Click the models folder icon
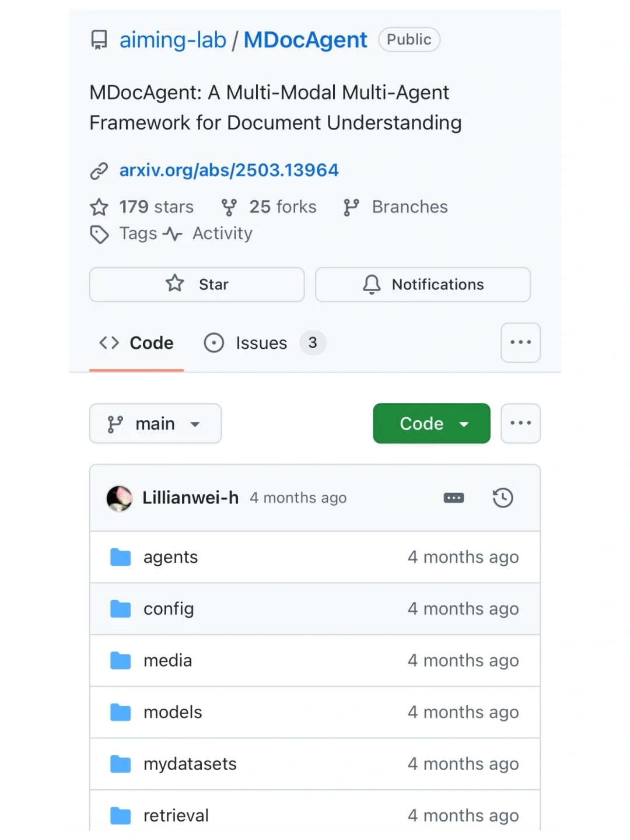The width and height of the screenshot is (630, 840). 121,712
